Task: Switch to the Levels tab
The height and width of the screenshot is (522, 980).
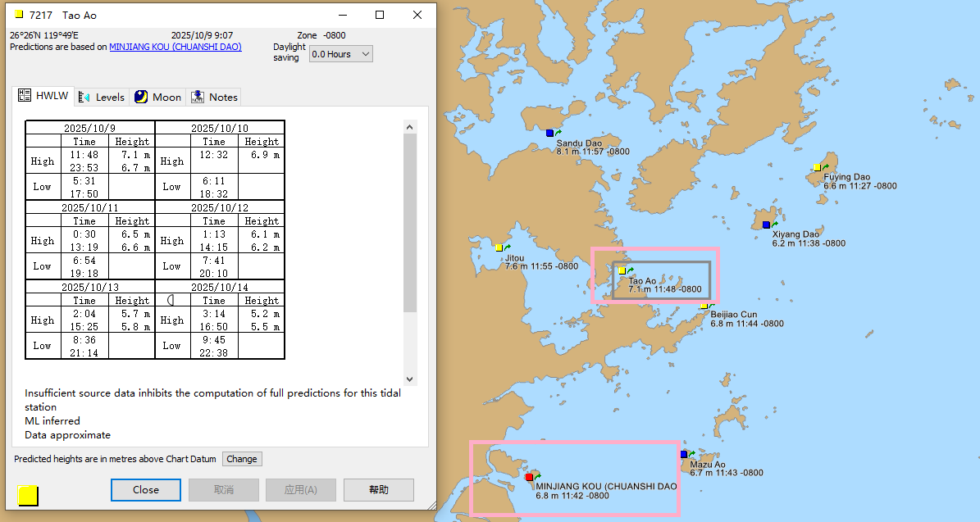Action: (x=102, y=97)
